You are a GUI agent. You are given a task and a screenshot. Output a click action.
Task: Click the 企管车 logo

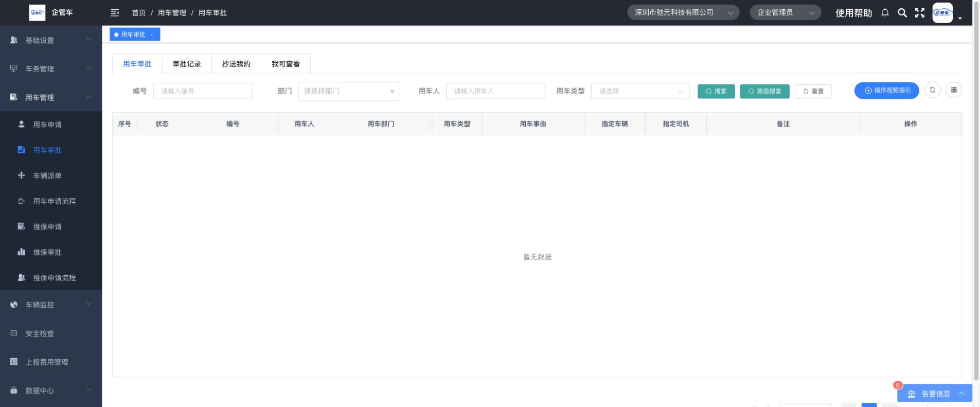pos(37,13)
